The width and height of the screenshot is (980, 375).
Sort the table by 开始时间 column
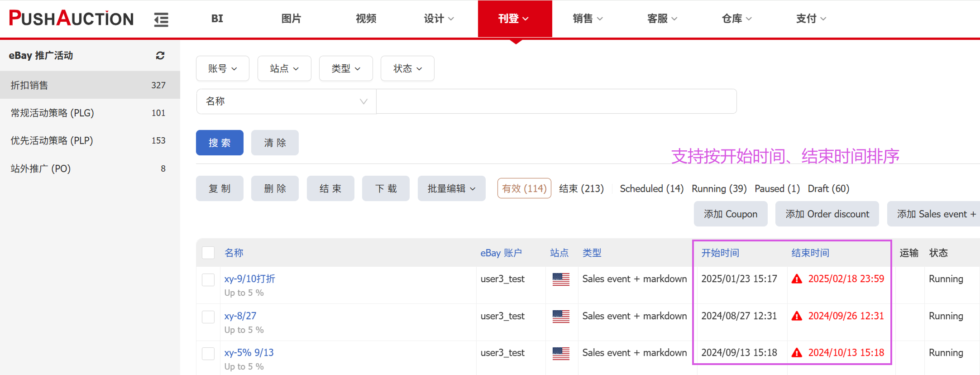click(720, 253)
